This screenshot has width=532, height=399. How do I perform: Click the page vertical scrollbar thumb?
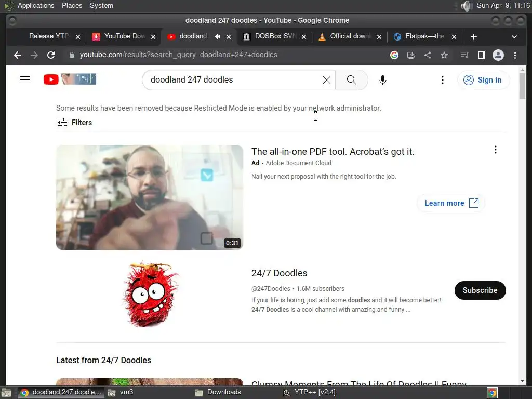click(x=523, y=86)
